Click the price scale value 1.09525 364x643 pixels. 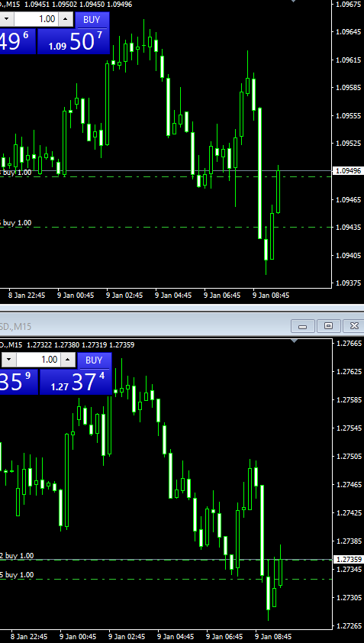pyautogui.click(x=348, y=144)
